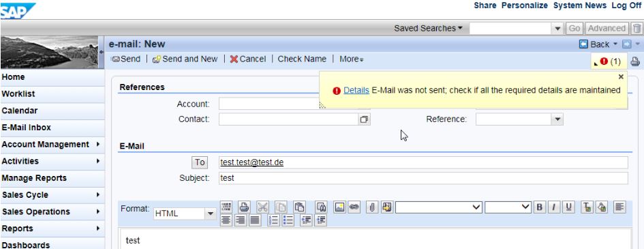
Task: Delete saved search with the trash icon
Action: pyautogui.click(x=637, y=29)
